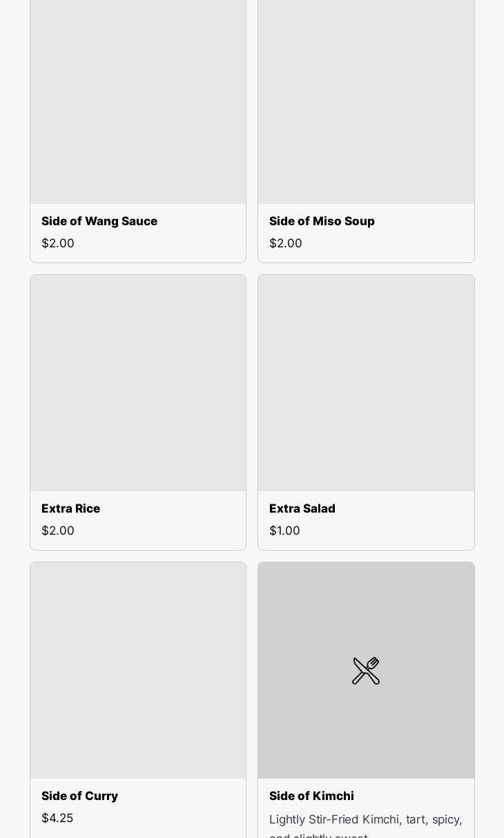Click the Side of Kimchi image area

point(366,671)
